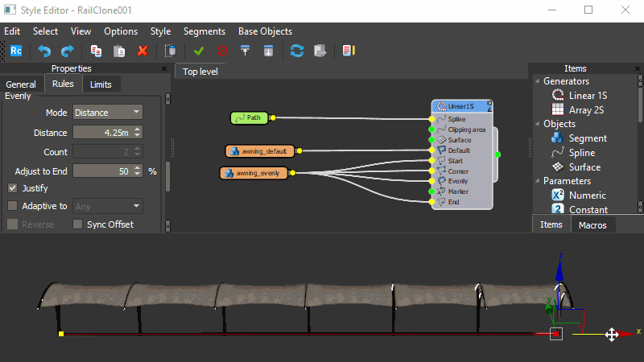Click the Adjust to End value field
This screenshot has width=644, height=362.
102,171
